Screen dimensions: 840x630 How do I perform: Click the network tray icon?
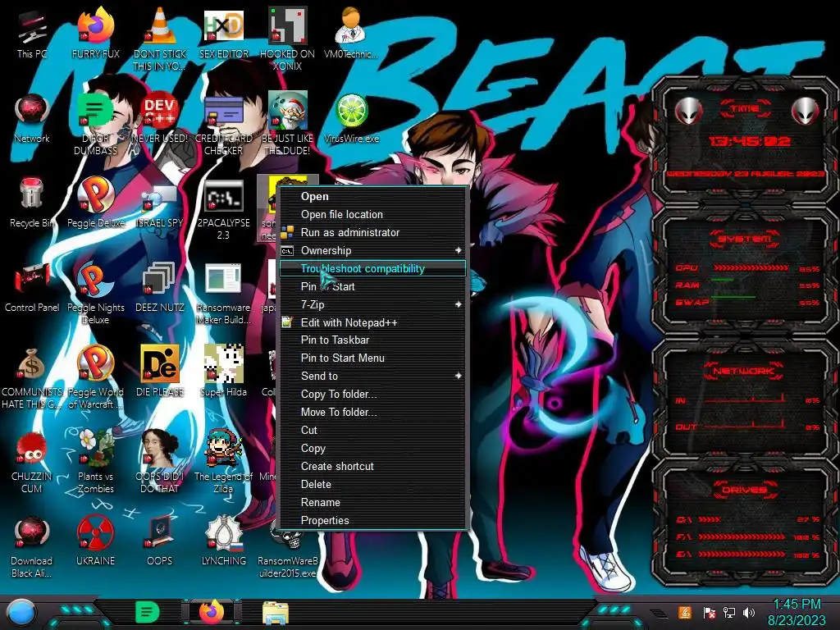[728, 612]
